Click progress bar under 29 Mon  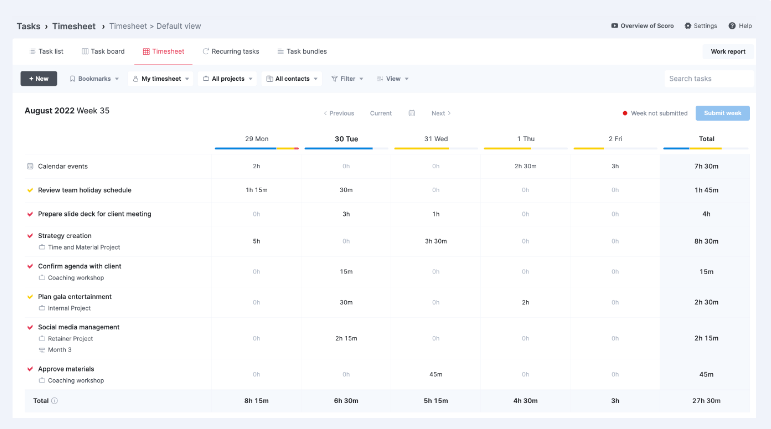pyautogui.click(x=257, y=148)
